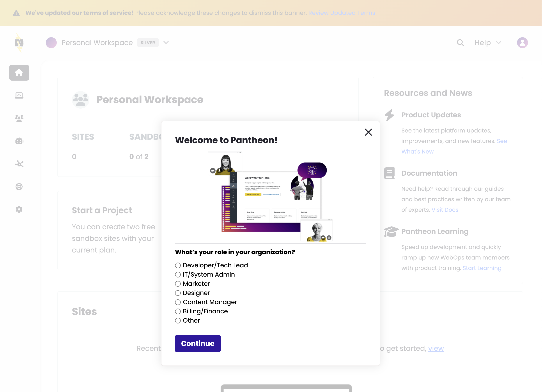
Task: Open the Settings gear icon in sidebar
Action: 19,210
